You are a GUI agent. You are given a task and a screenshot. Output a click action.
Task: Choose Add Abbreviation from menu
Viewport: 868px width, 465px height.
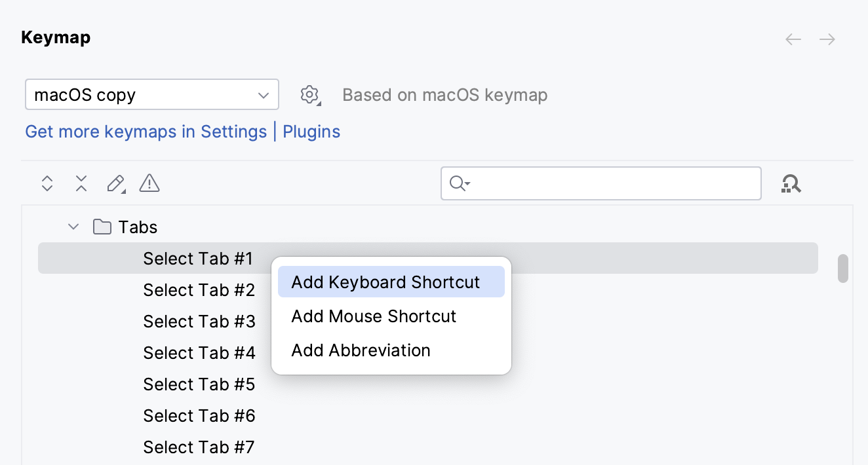360,350
